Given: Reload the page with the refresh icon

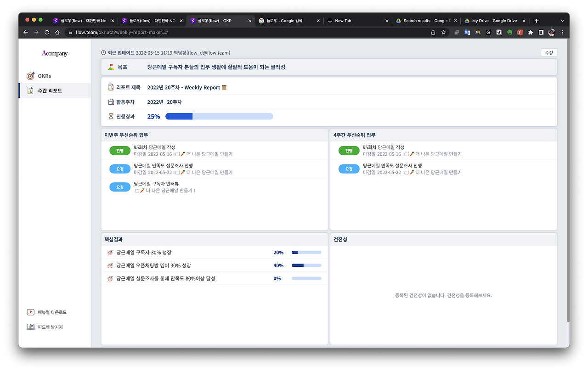Looking at the screenshot, I should coord(47,33).
